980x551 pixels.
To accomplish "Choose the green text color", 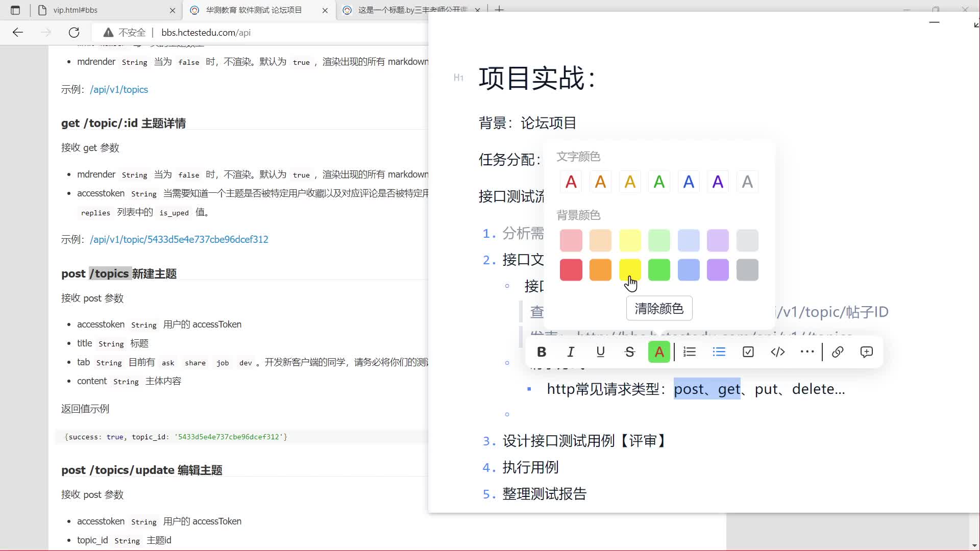I will (x=659, y=182).
